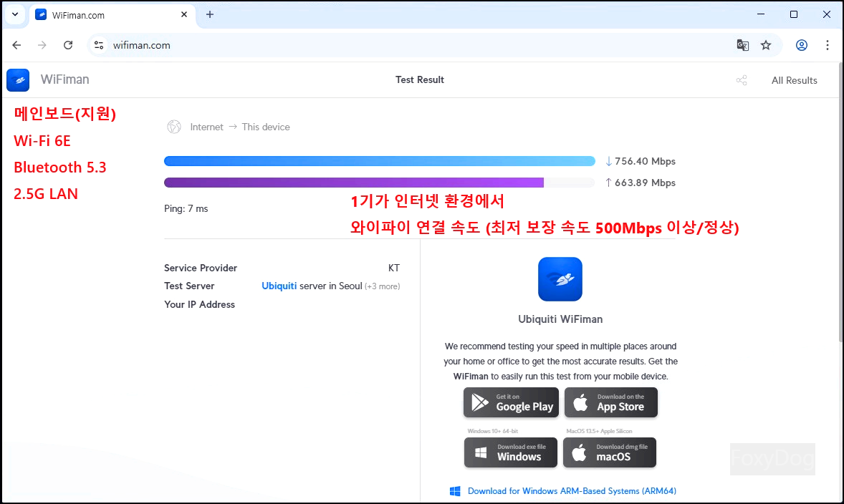
Task: Click the Test Result heading
Action: pos(420,79)
